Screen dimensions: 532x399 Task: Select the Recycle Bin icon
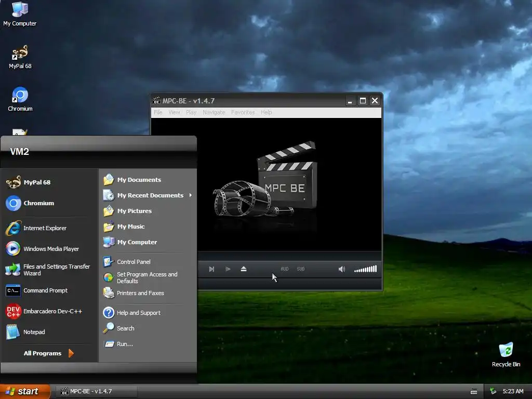[506, 354]
